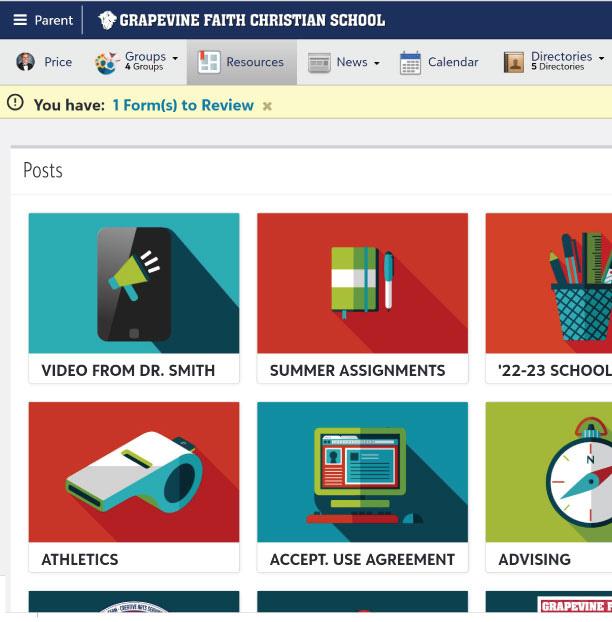This screenshot has height=622, width=612.
Task: Expand the Directories dropdown arrow
Action: (x=601, y=58)
